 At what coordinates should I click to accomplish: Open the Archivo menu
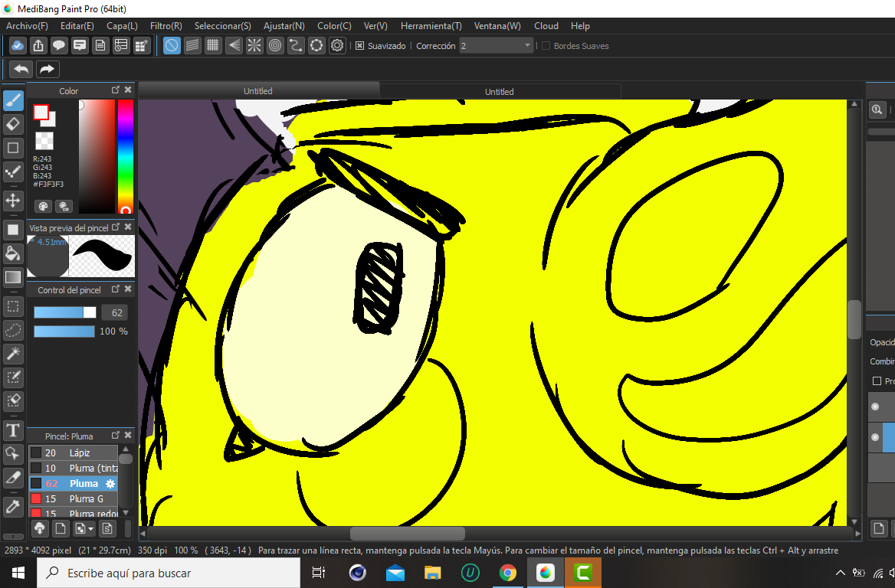coord(27,26)
